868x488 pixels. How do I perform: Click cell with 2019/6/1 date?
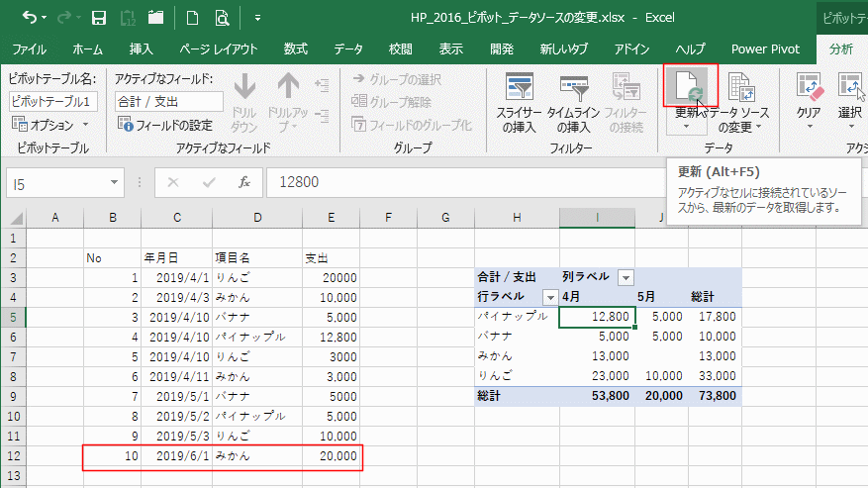pyautogui.click(x=176, y=456)
